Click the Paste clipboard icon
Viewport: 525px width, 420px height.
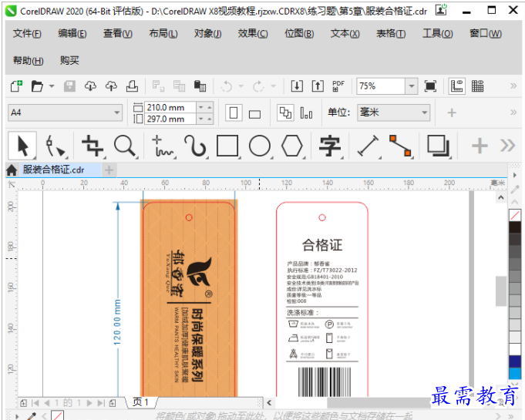pyautogui.click(x=200, y=86)
